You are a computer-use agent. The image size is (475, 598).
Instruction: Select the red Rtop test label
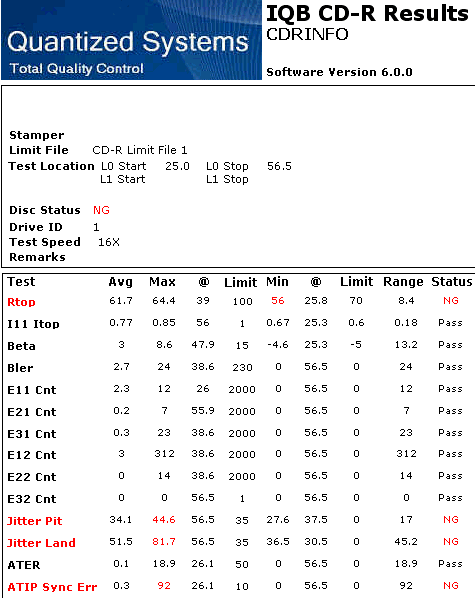[21, 302]
